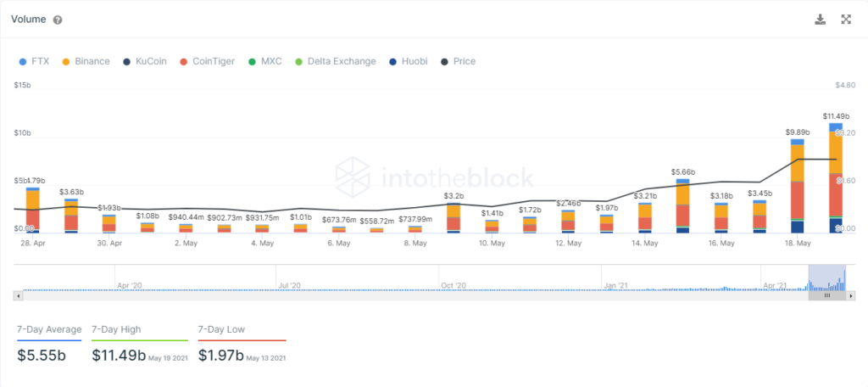
Task: Click the right scroll arrow in range navigator
Action: tap(851, 296)
